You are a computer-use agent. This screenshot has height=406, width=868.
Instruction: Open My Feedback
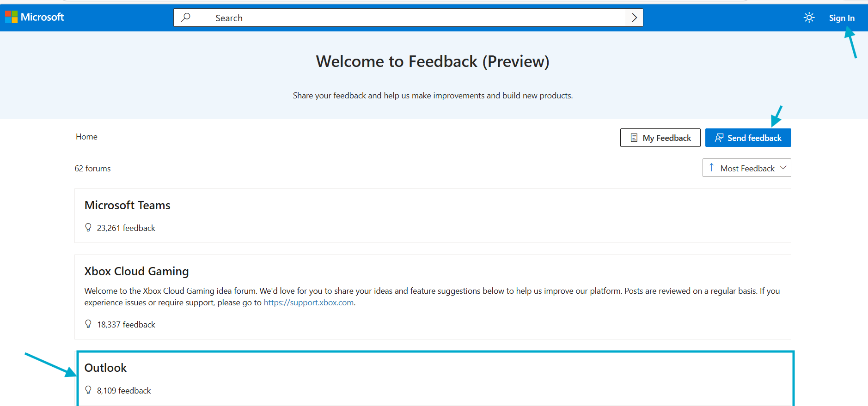[660, 138]
